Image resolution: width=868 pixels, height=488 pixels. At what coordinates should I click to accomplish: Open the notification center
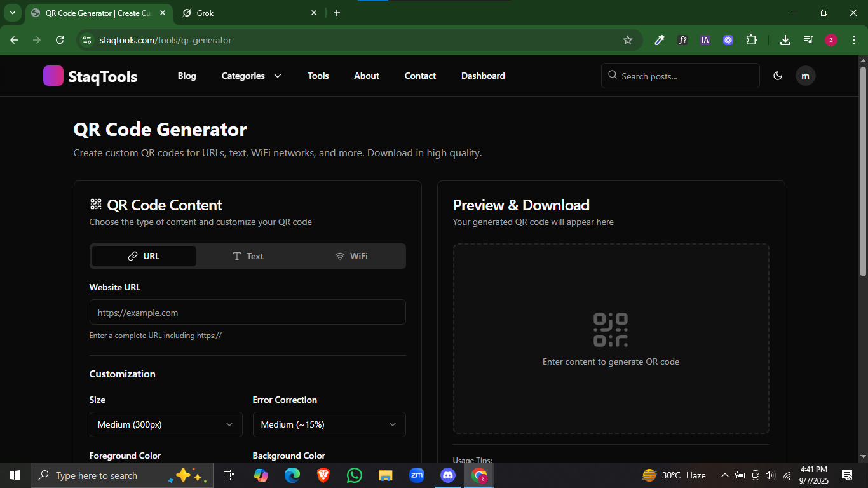pos(847,475)
